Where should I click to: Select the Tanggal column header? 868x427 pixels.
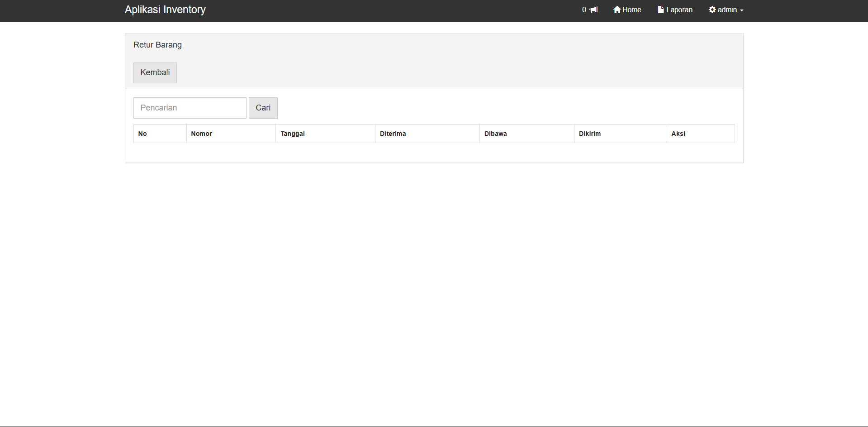[293, 134]
